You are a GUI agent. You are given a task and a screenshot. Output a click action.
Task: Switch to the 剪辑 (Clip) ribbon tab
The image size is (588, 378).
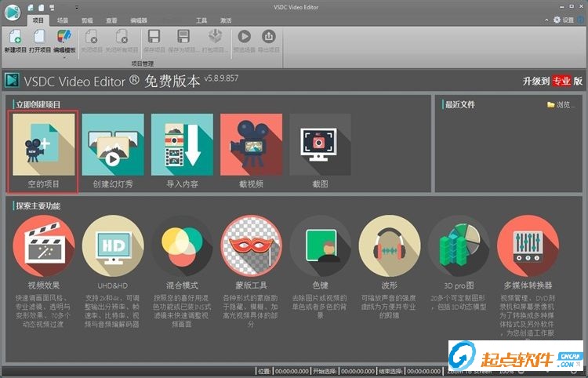pyautogui.click(x=87, y=20)
